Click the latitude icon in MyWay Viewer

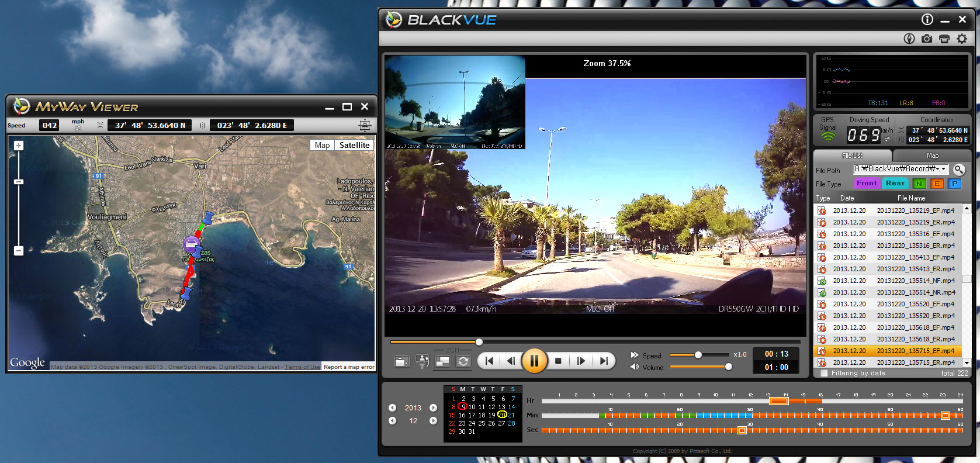(x=100, y=125)
